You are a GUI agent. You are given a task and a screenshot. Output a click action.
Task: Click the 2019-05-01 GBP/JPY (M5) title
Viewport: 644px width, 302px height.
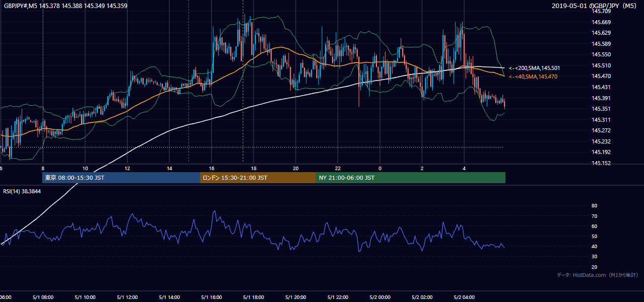(595, 6)
